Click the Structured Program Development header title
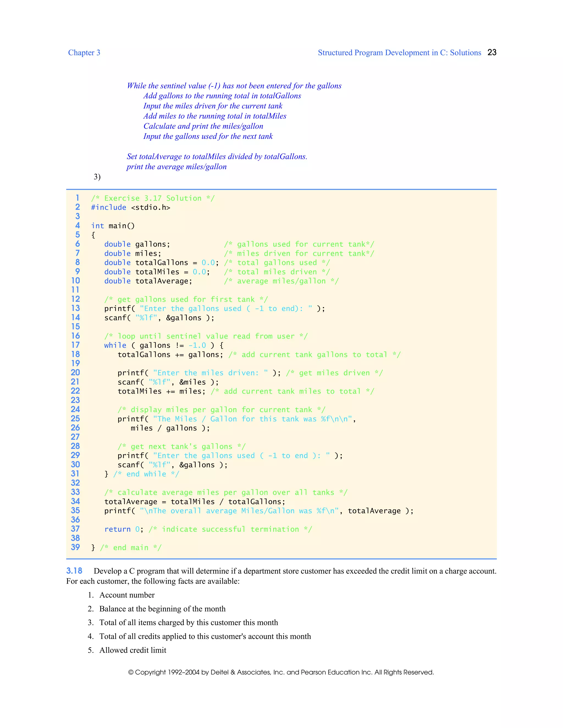Image resolution: width=563 pixels, height=728 pixels. [x=399, y=53]
